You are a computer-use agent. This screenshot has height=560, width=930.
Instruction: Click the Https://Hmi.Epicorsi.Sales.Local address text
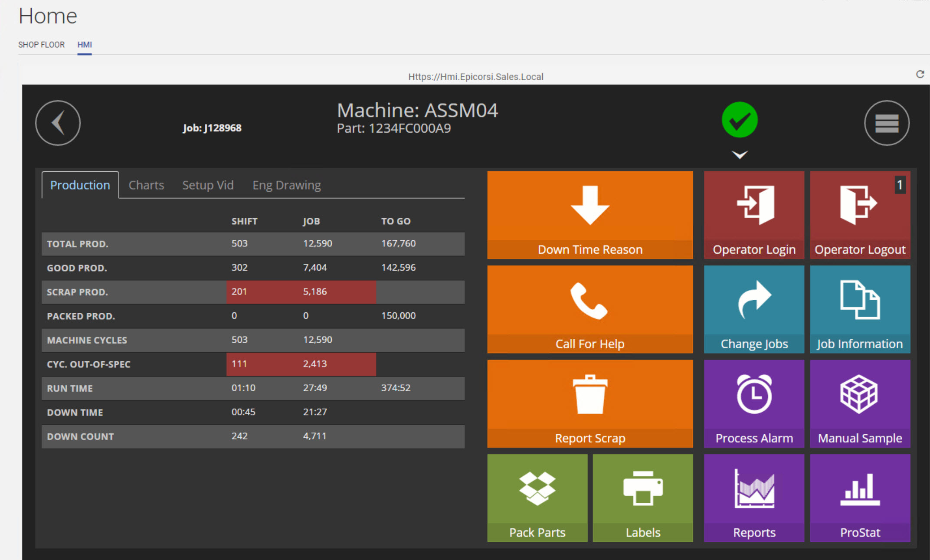click(475, 77)
